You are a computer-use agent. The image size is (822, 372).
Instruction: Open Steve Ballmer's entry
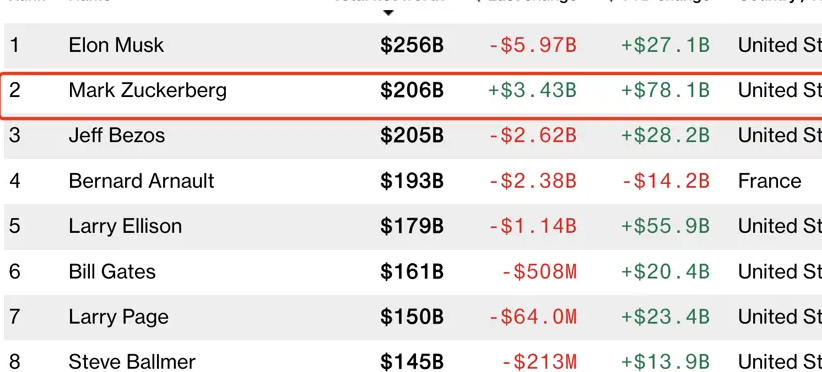tap(132, 362)
